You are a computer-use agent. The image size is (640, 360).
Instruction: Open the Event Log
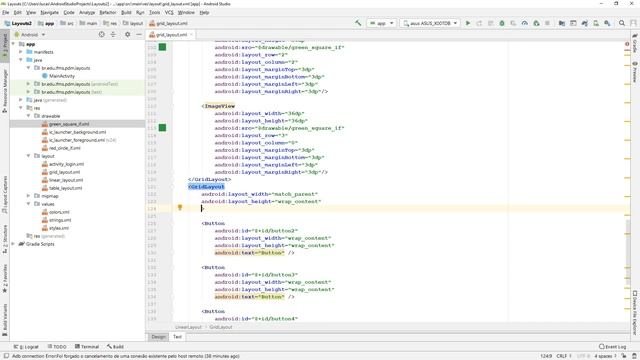coord(612,347)
